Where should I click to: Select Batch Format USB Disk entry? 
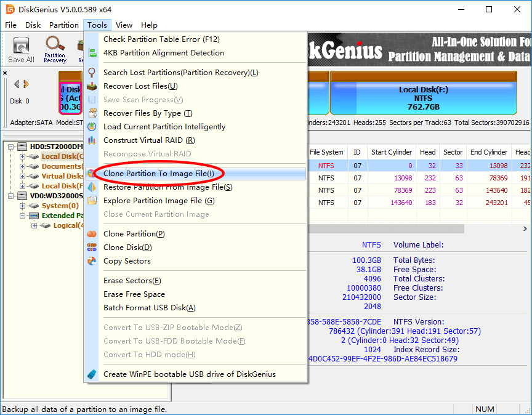click(195, 308)
